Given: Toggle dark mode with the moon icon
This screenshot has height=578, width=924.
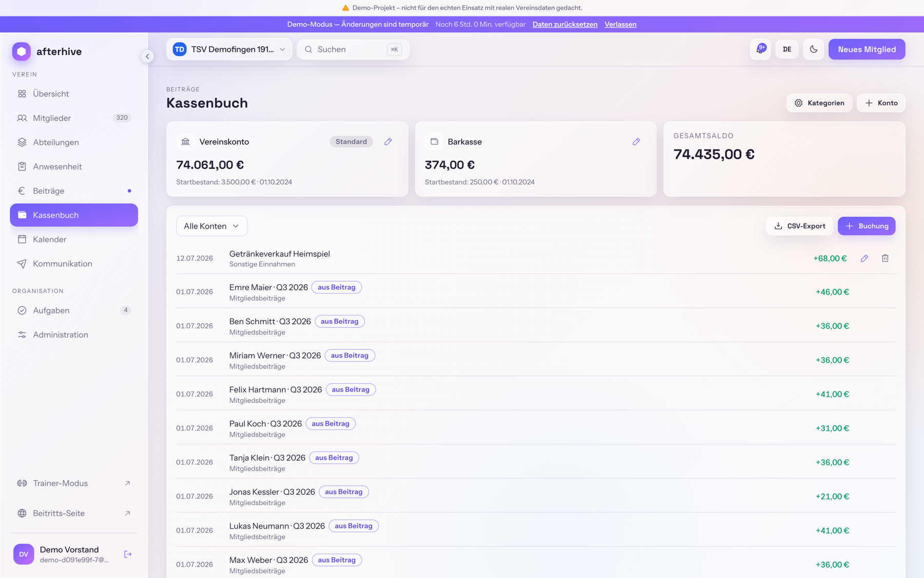Looking at the screenshot, I should tap(814, 49).
